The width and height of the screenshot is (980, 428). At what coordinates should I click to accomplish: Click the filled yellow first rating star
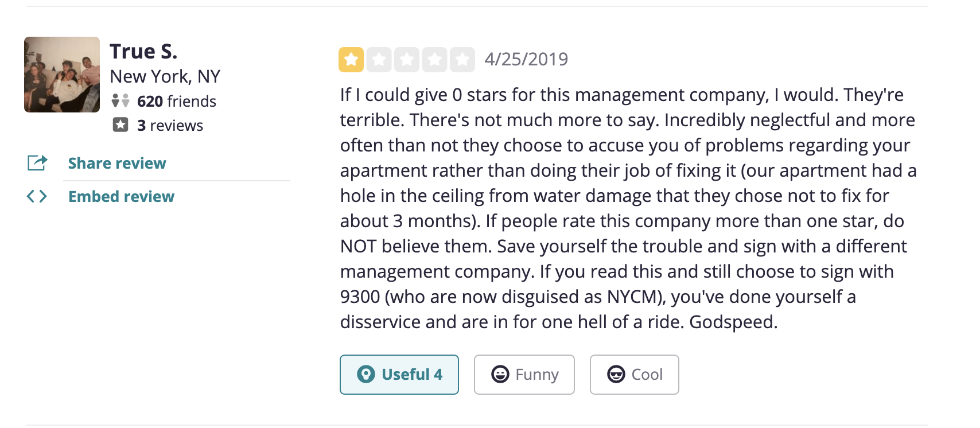point(351,60)
